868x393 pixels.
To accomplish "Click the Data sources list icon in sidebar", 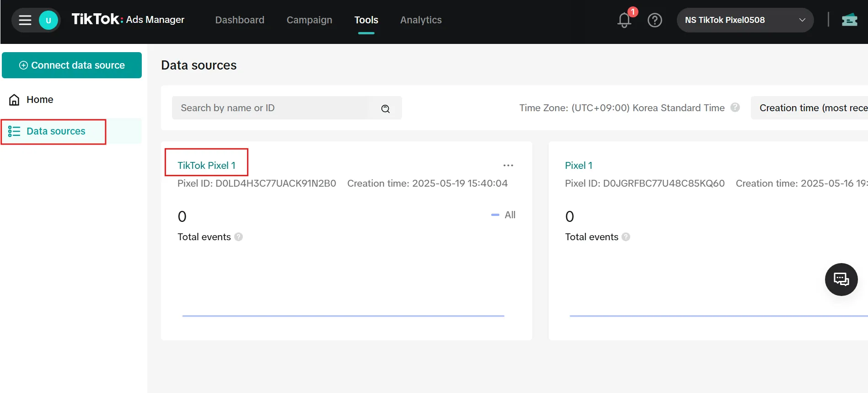I will click(14, 131).
